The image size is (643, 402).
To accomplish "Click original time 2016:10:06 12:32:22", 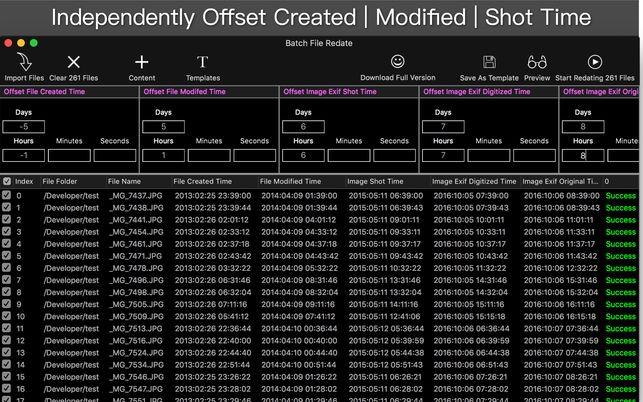I will 561,268.
